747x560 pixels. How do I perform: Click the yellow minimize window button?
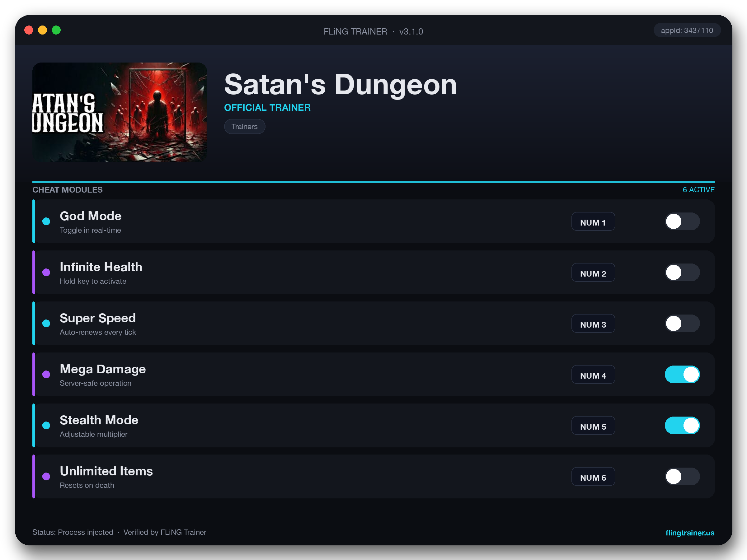(x=43, y=30)
